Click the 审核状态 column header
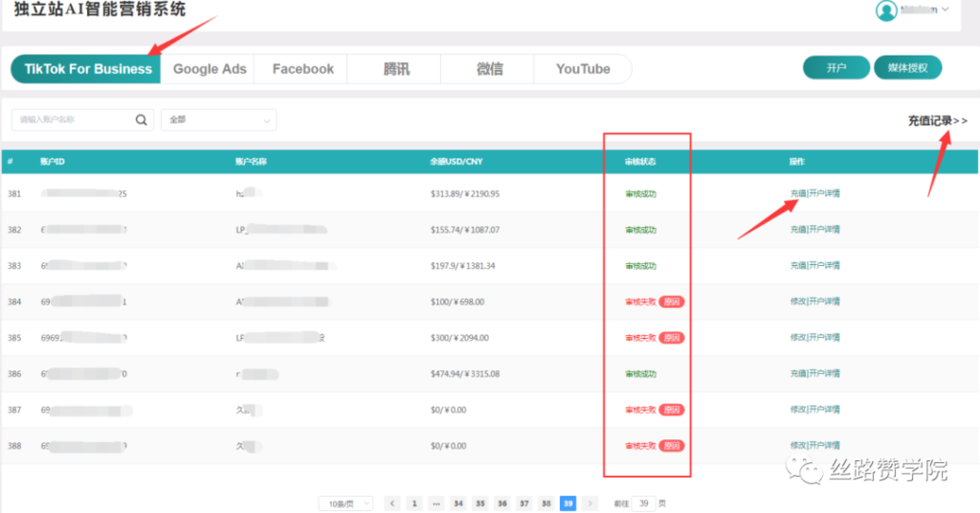Viewport: 980px width, 513px height. click(x=640, y=162)
